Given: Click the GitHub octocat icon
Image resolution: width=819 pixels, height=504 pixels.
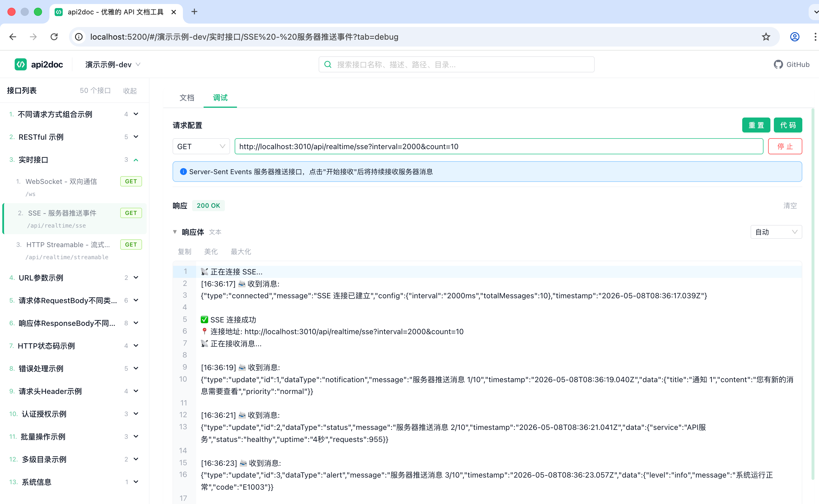Looking at the screenshot, I should pos(778,65).
